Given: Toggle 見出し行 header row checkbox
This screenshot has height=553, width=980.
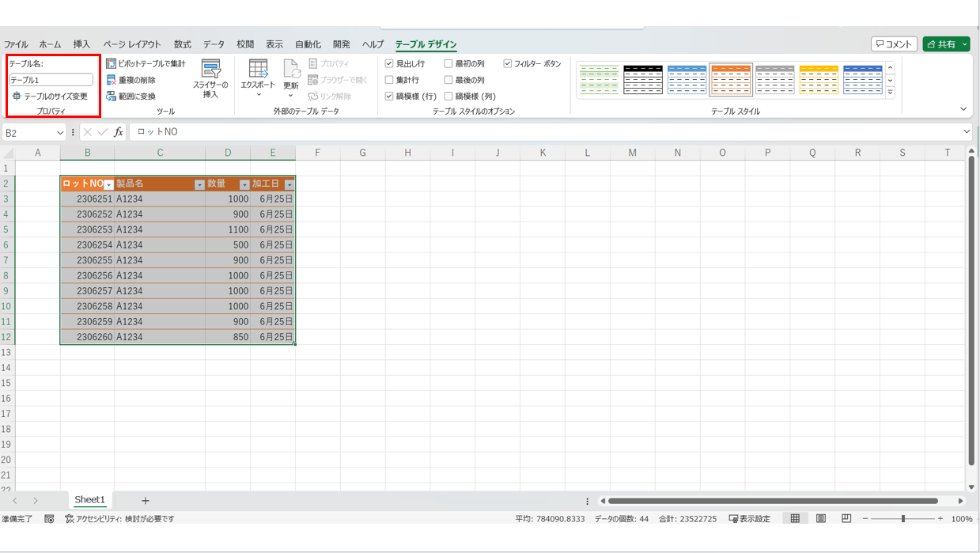Looking at the screenshot, I should 389,63.
